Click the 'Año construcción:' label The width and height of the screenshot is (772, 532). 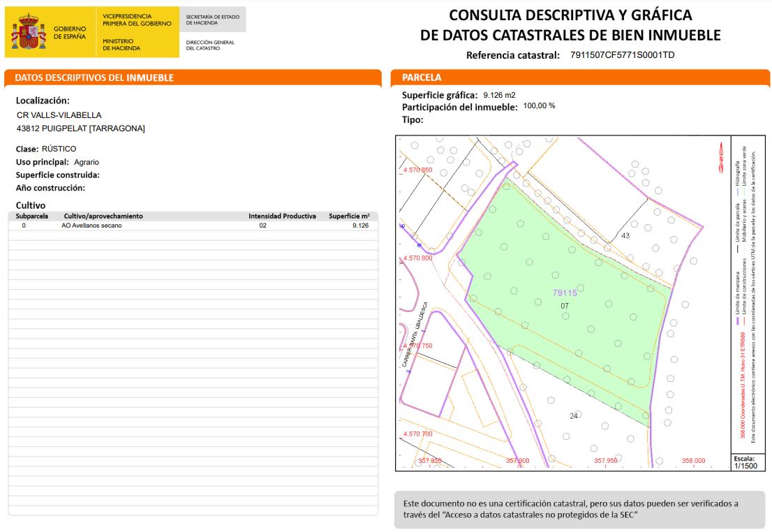click(x=50, y=188)
